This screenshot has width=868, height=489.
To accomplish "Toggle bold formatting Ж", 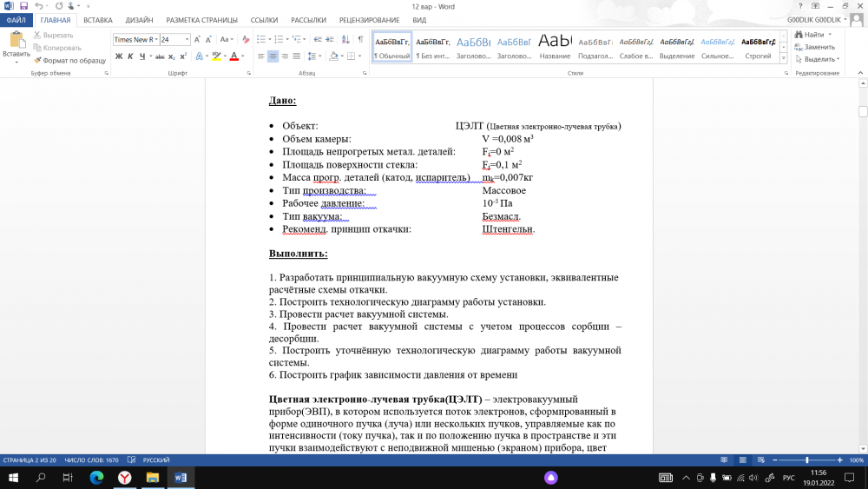I will pos(118,56).
